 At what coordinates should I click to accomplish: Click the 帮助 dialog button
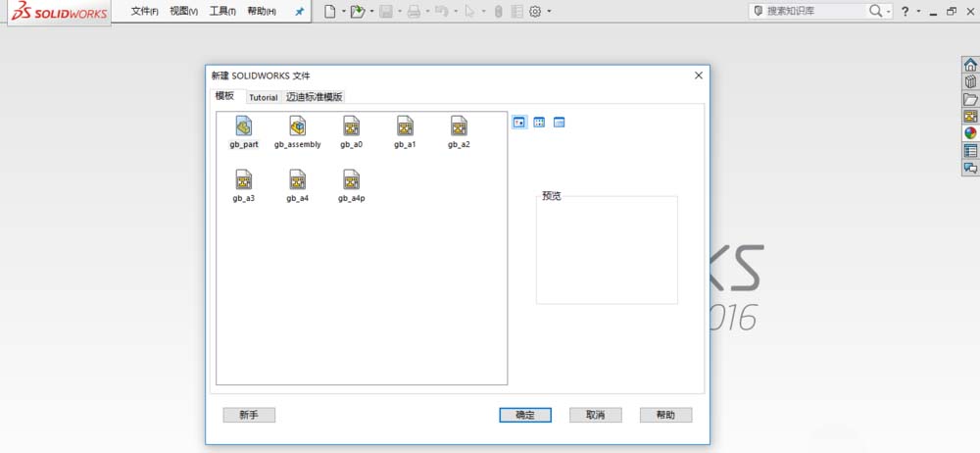[x=665, y=415]
